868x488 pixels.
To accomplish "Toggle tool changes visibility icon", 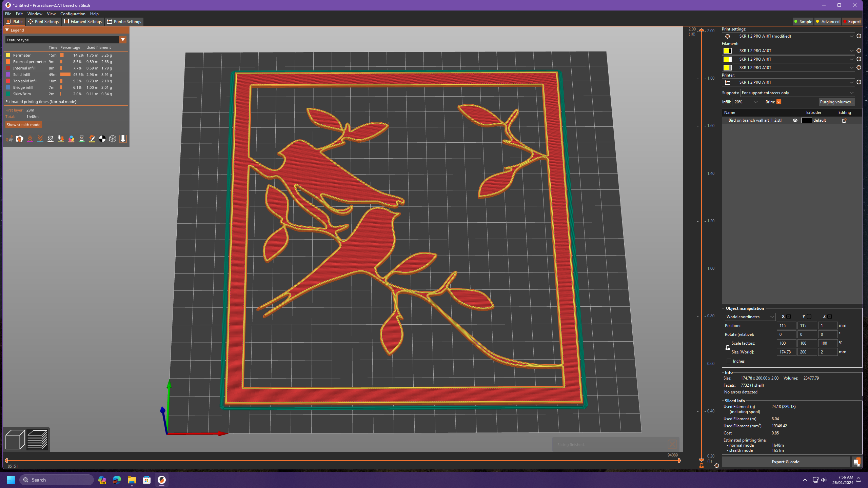I will [61, 139].
